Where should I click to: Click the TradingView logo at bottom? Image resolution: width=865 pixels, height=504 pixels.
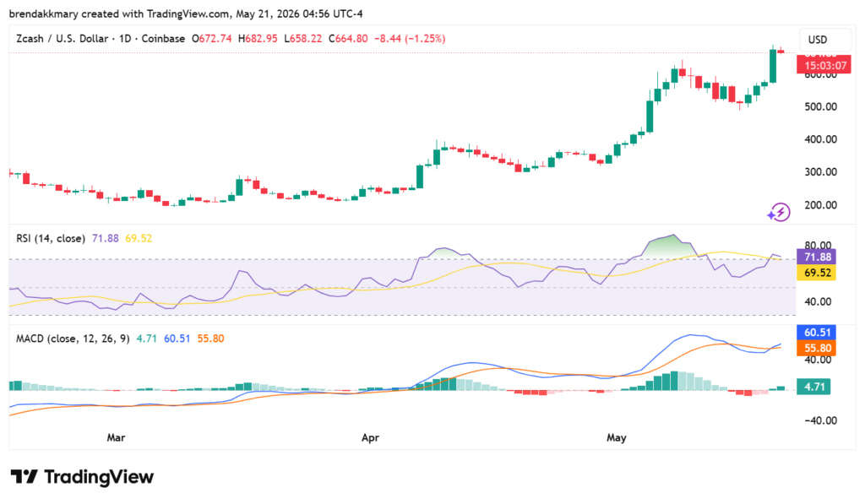point(82,477)
